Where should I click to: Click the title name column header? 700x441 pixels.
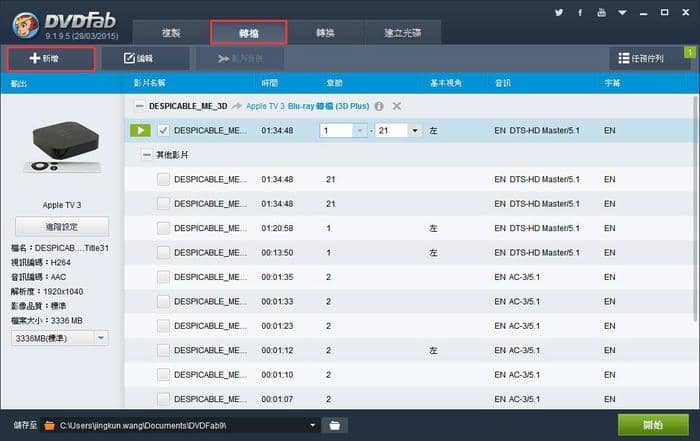pyautogui.click(x=150, y=83)
